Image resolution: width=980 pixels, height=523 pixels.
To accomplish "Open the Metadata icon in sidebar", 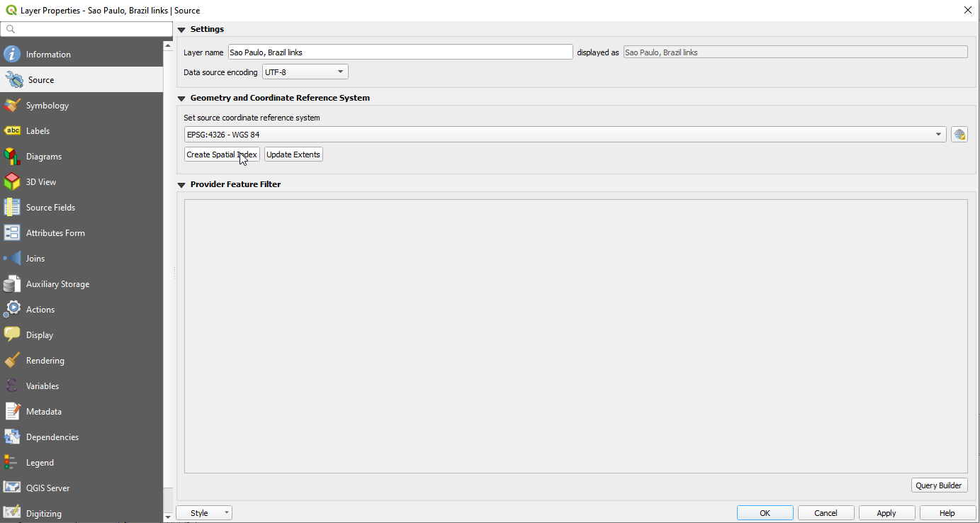I will click(x=12, y=412).
